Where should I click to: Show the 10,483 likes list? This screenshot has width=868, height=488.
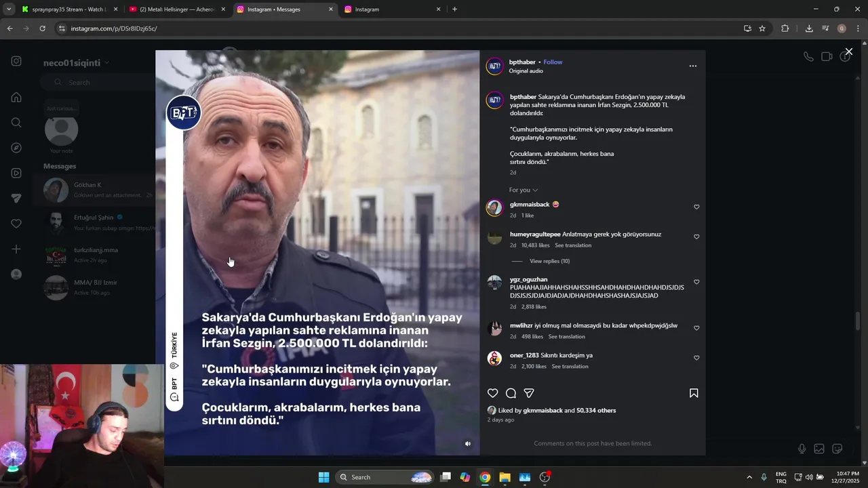[x=535, y=245]
